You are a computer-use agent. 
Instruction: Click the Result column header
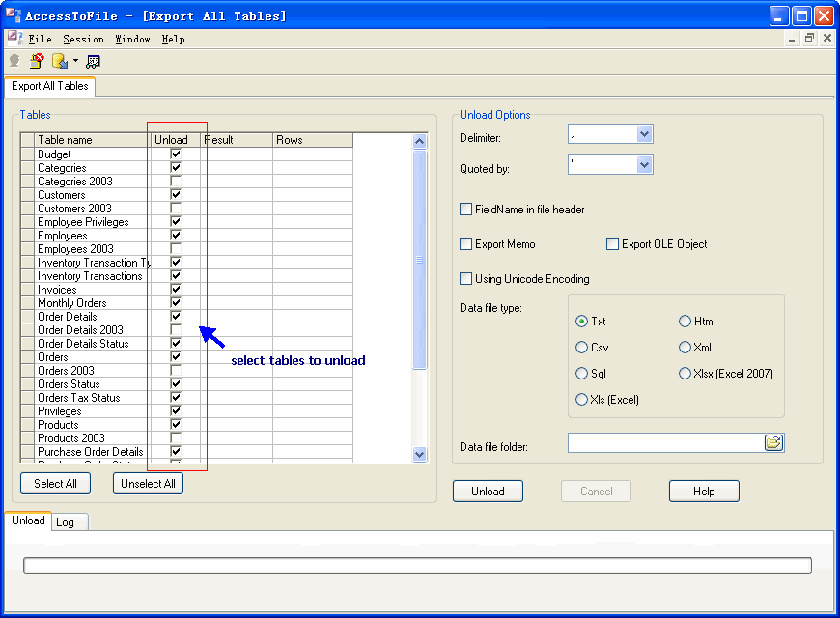point(237,140)
